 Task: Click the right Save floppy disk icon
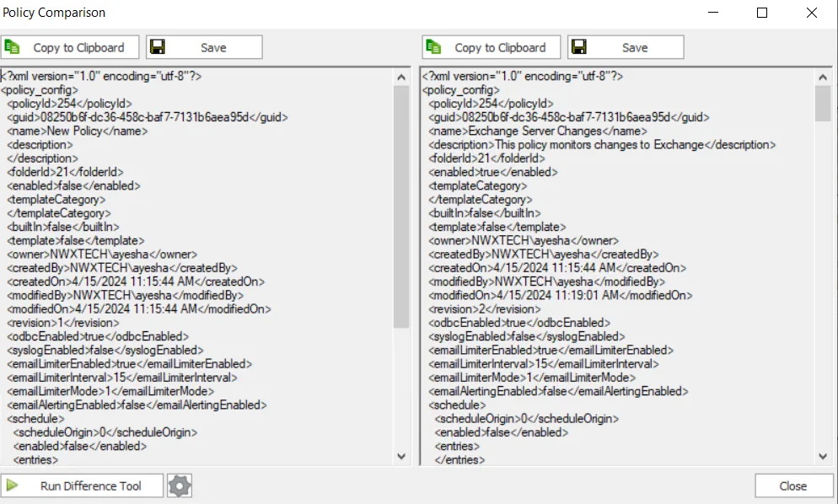tap(579, 47)
